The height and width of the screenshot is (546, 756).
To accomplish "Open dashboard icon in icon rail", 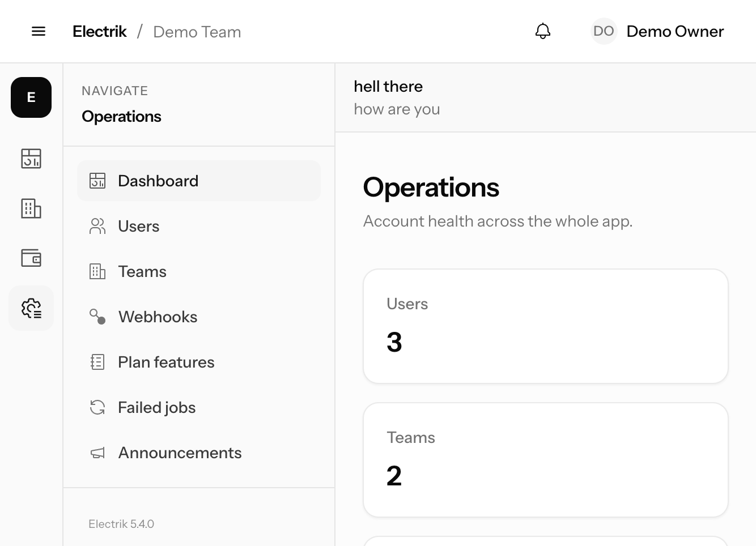I will coord(31,159).
